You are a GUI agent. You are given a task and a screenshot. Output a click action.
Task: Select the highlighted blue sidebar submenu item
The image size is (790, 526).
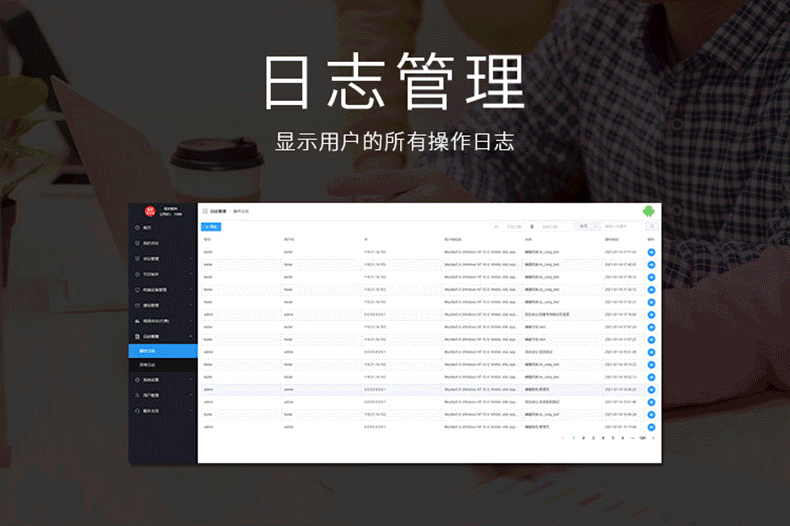pyautogui.click(x=163, y=351)
